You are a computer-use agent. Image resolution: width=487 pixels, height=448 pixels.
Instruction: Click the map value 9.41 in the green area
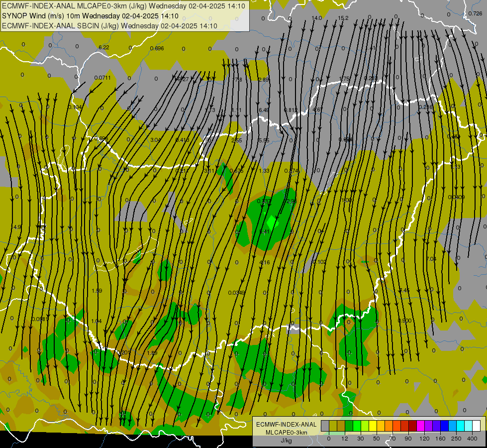click(x=264, y=231)
